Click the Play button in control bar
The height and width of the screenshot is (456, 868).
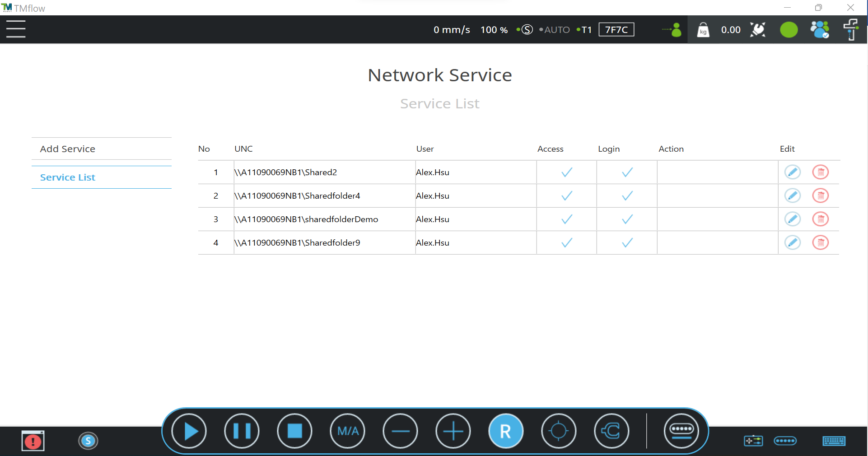pos(189,431)
